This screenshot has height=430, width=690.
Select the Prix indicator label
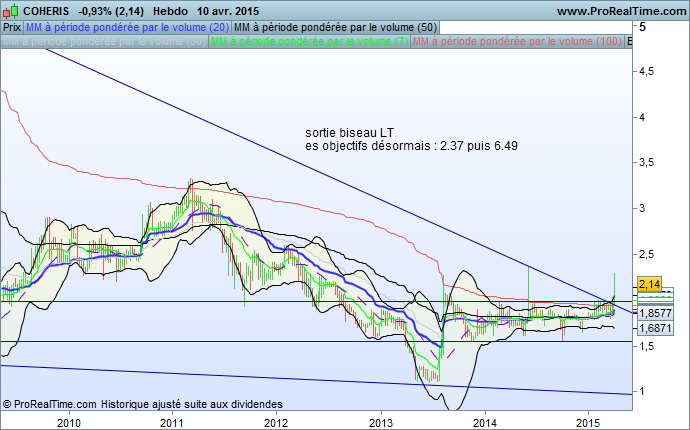point(12,27)
